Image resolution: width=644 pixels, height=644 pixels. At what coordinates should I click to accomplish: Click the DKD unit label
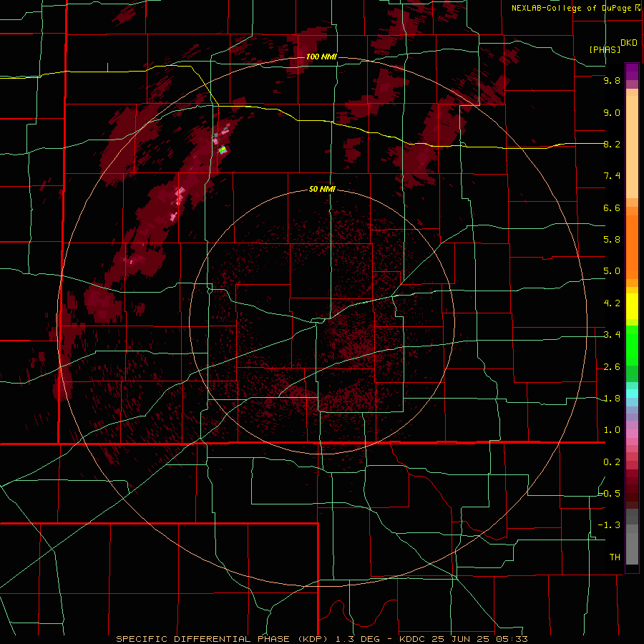[x=628, y=43]
